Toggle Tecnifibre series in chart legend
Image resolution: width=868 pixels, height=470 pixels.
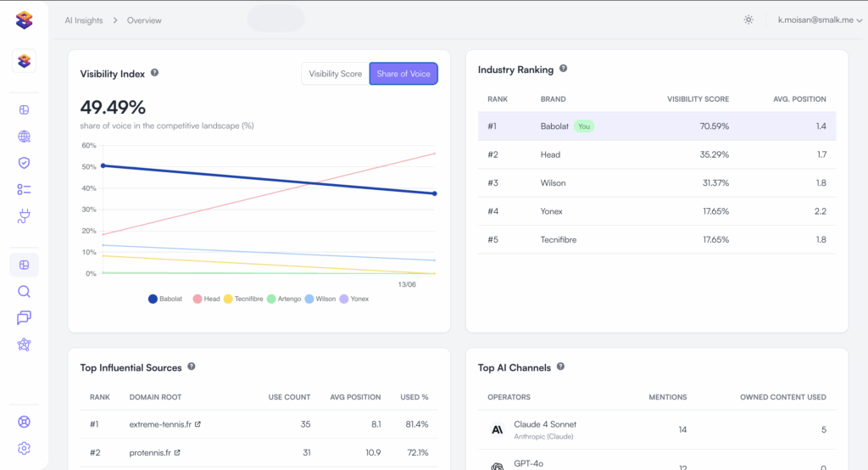(x=243, y=299)
